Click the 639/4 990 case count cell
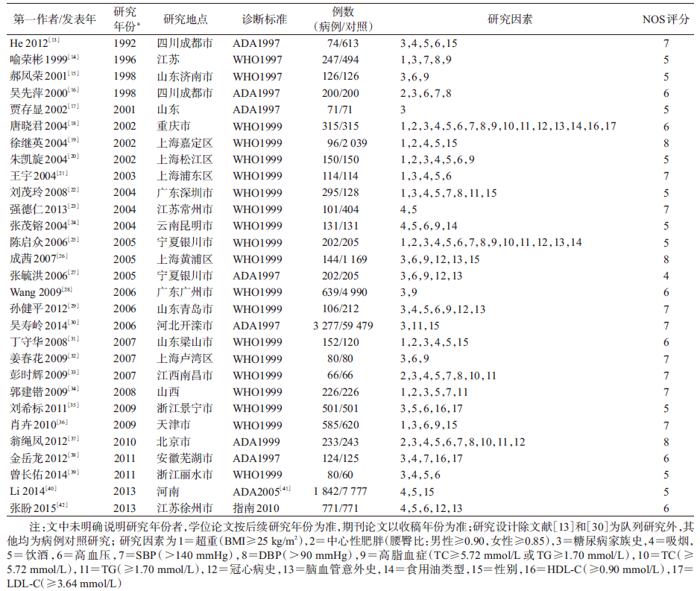This screenshot has width=700, height=591. [343, 293]
